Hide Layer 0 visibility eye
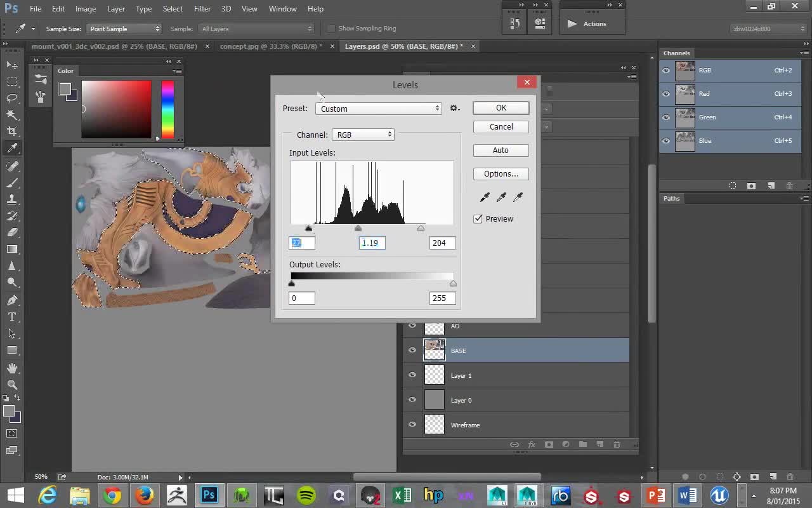The height and width of the screenshot is (508, 812). point(412,400)
